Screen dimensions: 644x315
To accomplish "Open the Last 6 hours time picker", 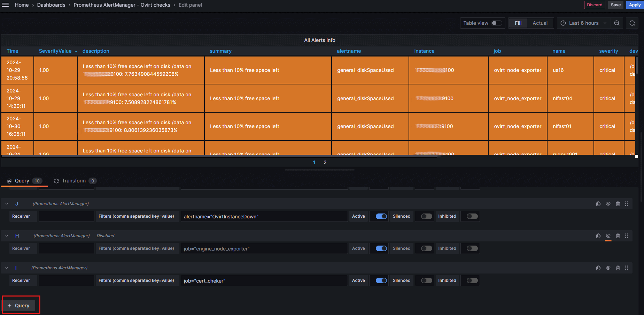I will click(x=583, y=23).
